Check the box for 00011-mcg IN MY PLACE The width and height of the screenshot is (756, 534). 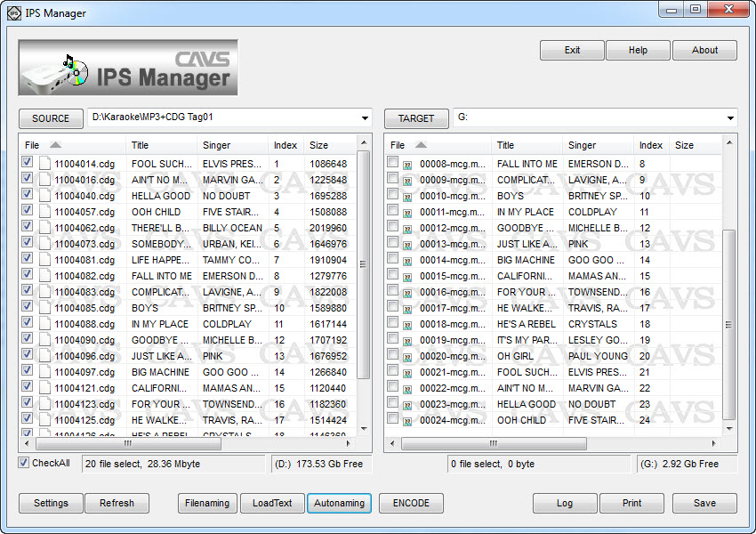pyautogui.click(x=392, y=211)
